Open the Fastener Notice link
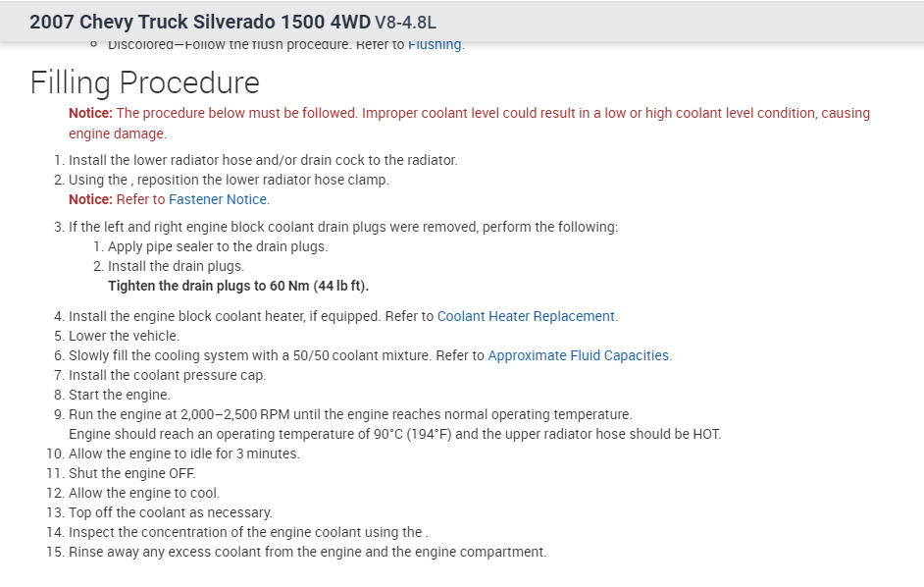Image resolution: width=924 pixels, height=587 pixels. (218, 199)
